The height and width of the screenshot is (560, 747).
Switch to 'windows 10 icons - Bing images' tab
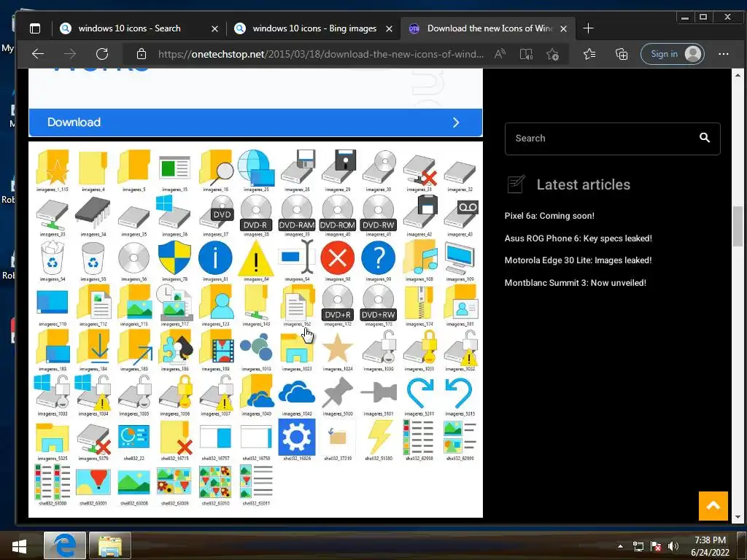click(314, 28)
